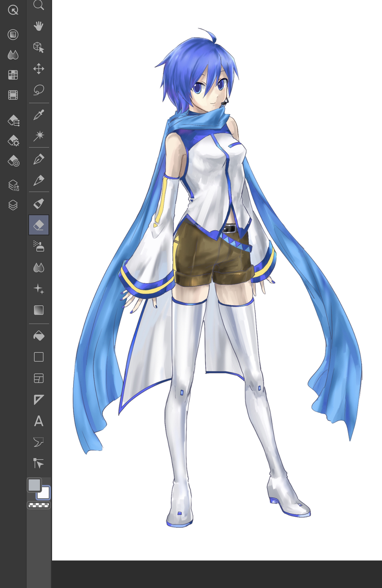Pick the white sub drawing color
382x588 pixels.
point(45,493)
